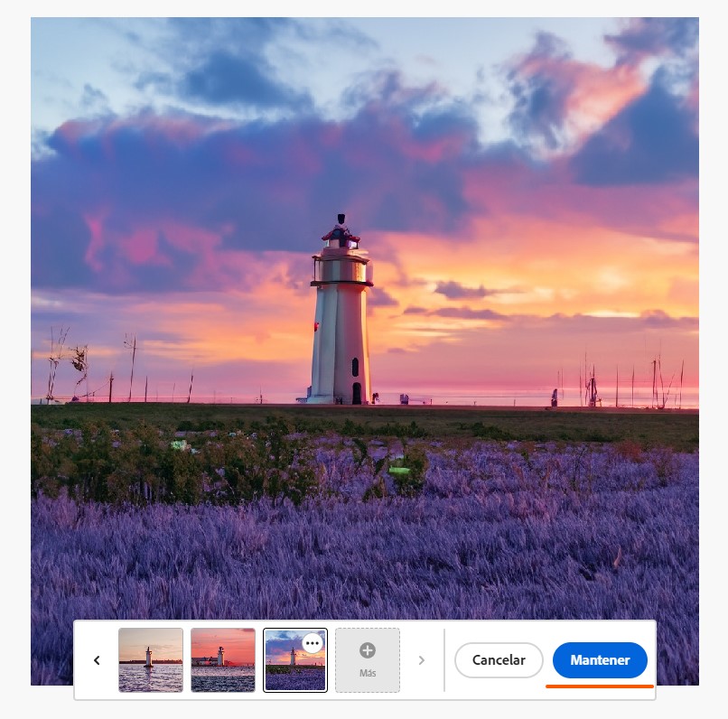
Task: Select the first lighthouse-on-water thumbnail
Action: click(x=151, y=660)
